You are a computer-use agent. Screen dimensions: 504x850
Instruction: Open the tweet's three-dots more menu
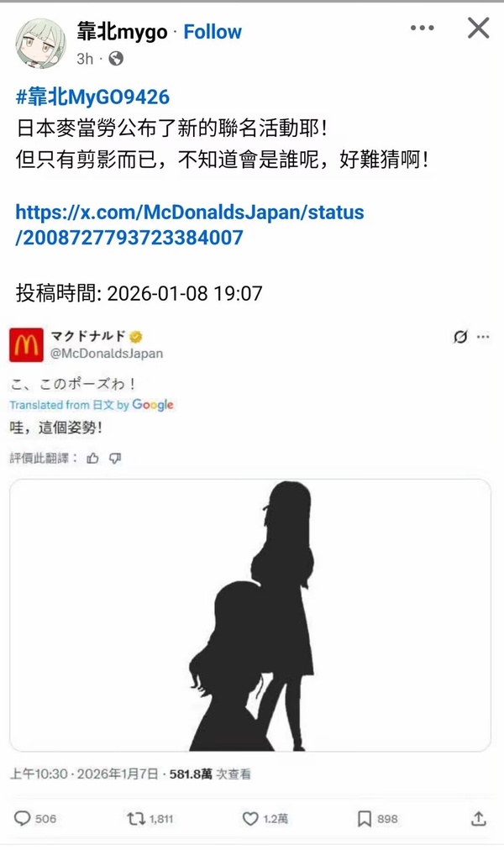pos(483,337)
